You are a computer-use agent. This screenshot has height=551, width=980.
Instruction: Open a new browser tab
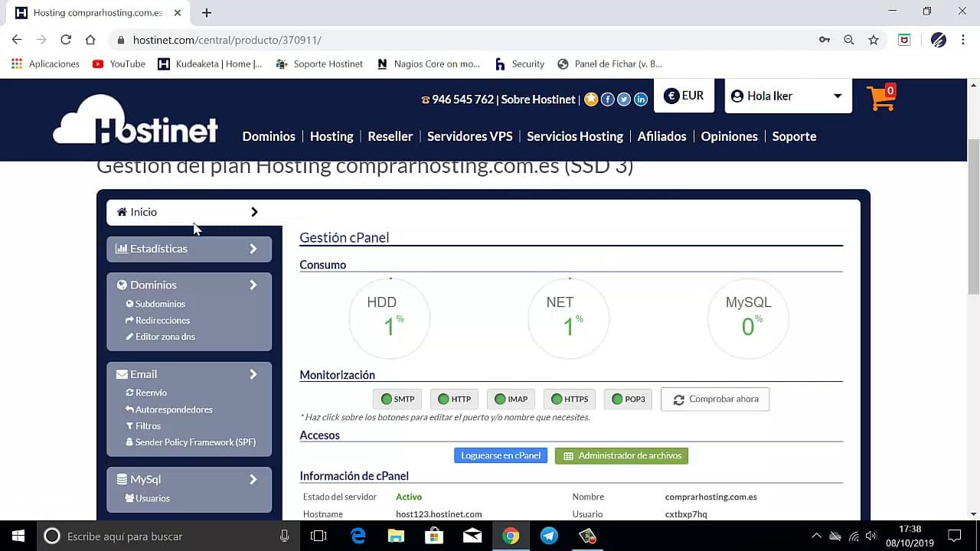pyautogui.click(x=207, y=13)
